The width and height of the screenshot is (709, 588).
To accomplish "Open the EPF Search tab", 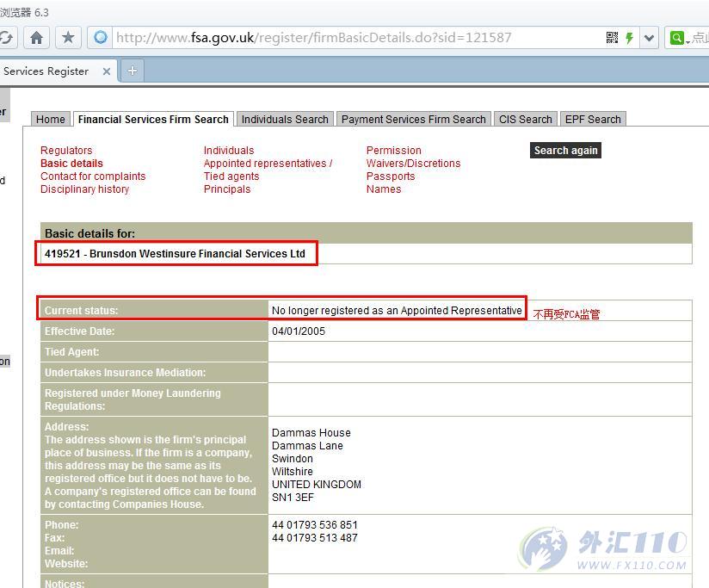I will 593,119.
